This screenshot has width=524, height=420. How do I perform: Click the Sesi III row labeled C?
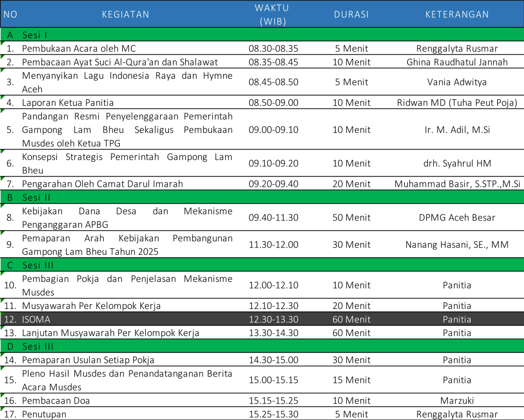[262, 265]
